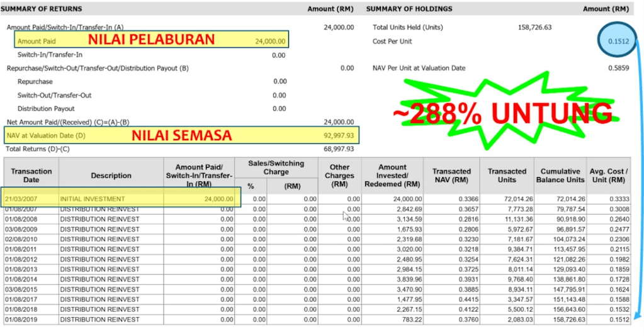This screenshot has width=644, height=336.
Task: Click the red NILAI SEMASA label
Action: [181, 135]
